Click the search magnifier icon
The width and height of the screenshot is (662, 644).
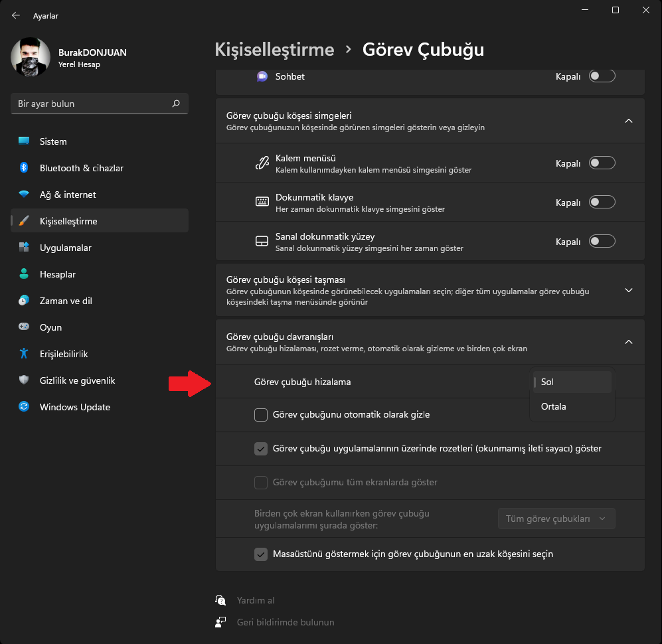(x=176, y=104)
